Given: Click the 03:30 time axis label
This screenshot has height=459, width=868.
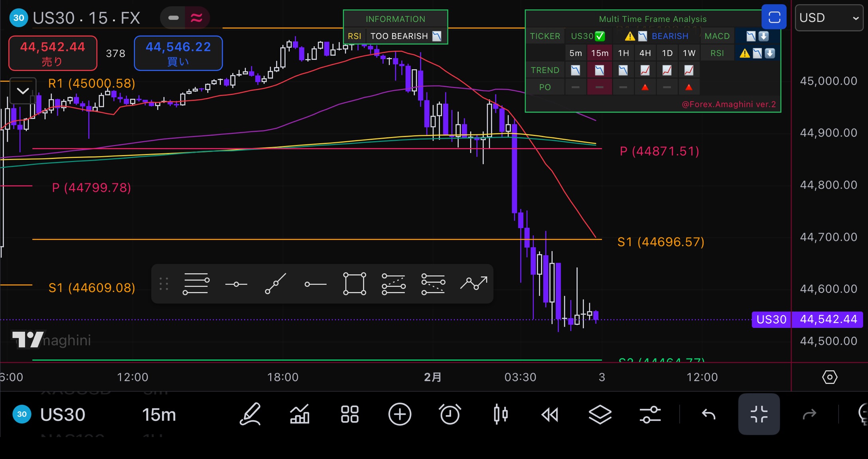Looking at the screenshot, I should click(520, 377).
